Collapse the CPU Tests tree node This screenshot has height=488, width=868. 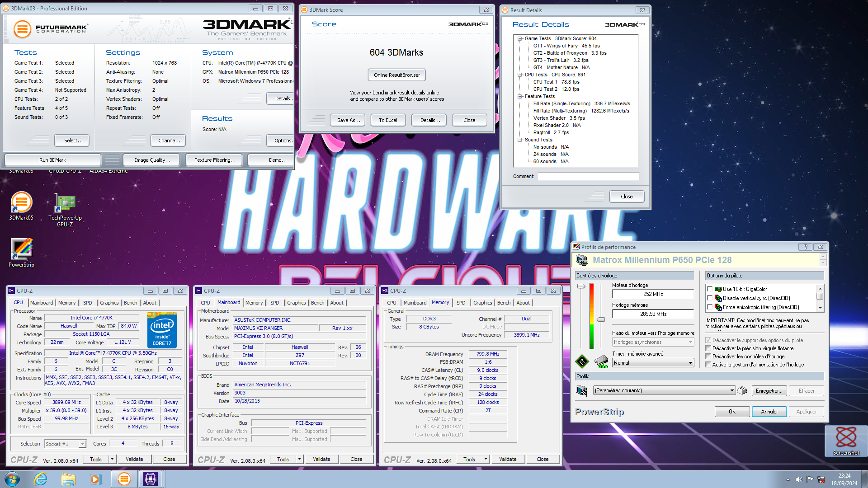click(x=520, y=75)
